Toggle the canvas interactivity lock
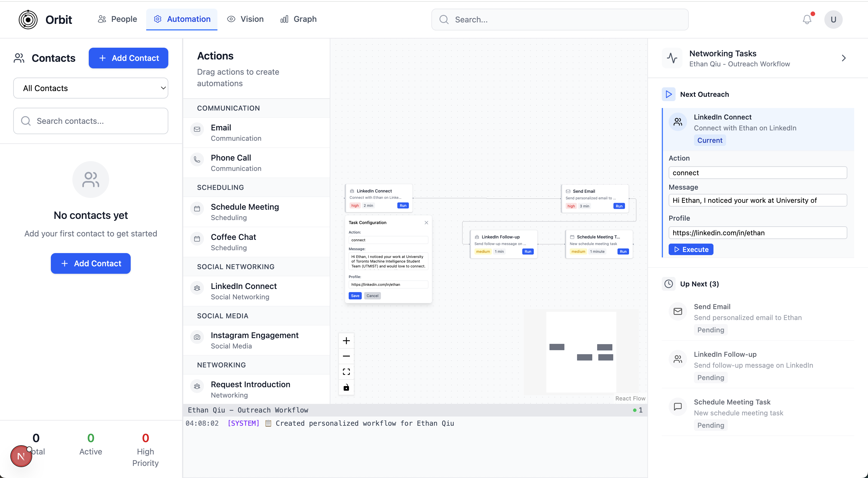The height and width of the screenshot is (478, 868). 346,387
